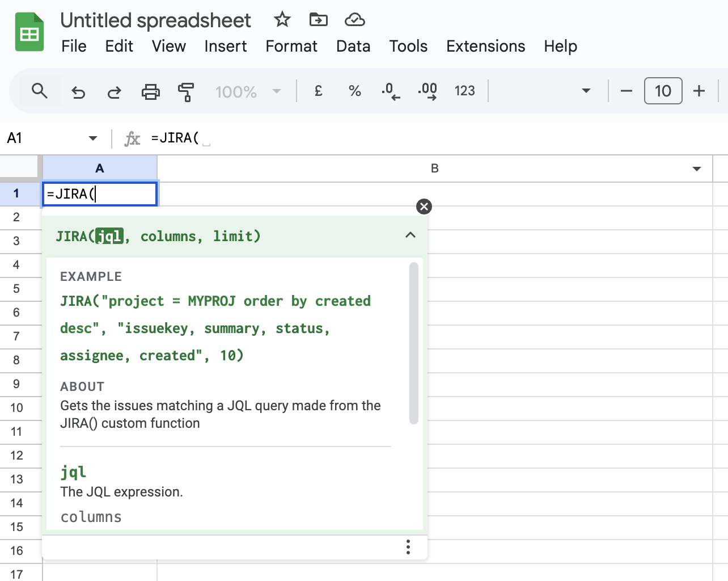Click the select-all corner box
Image resolution: width=728 pixels, height=581 pixels.
pyautogui.click(x=19, y=168)
